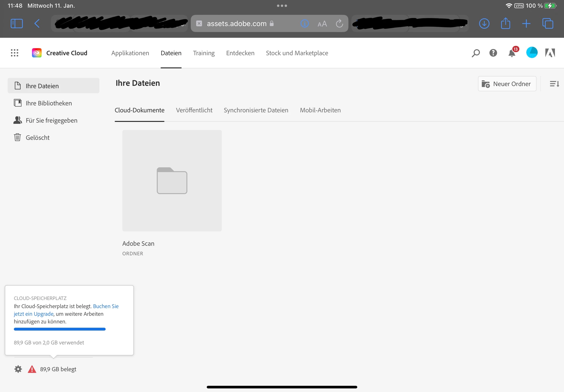This screenshot has width=564, height=392.
Task: Open Safari tab overview icon
Action: tap(548, 24)
